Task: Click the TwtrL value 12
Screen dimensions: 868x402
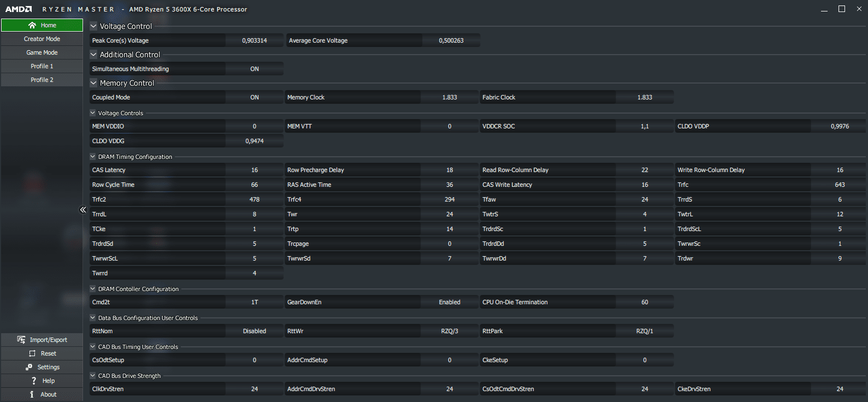Action: point(840,214)
